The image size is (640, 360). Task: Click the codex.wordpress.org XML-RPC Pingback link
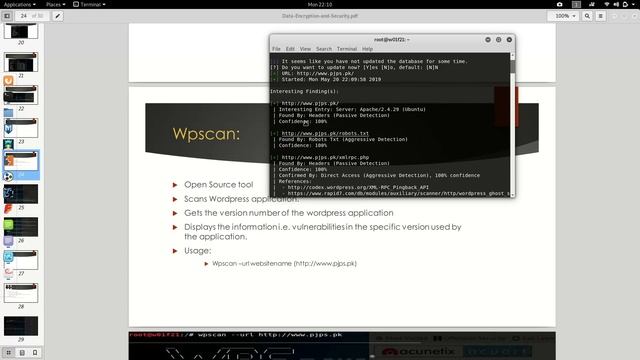point(358,187)
